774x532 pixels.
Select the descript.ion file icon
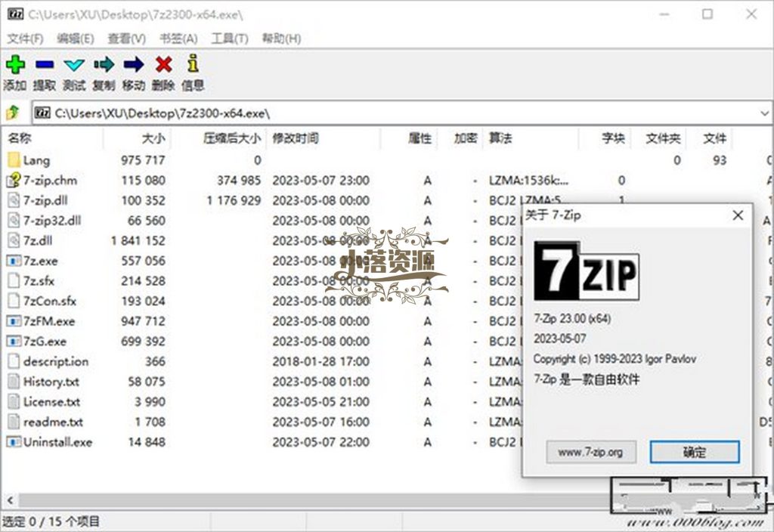click(x=14, y=361)
